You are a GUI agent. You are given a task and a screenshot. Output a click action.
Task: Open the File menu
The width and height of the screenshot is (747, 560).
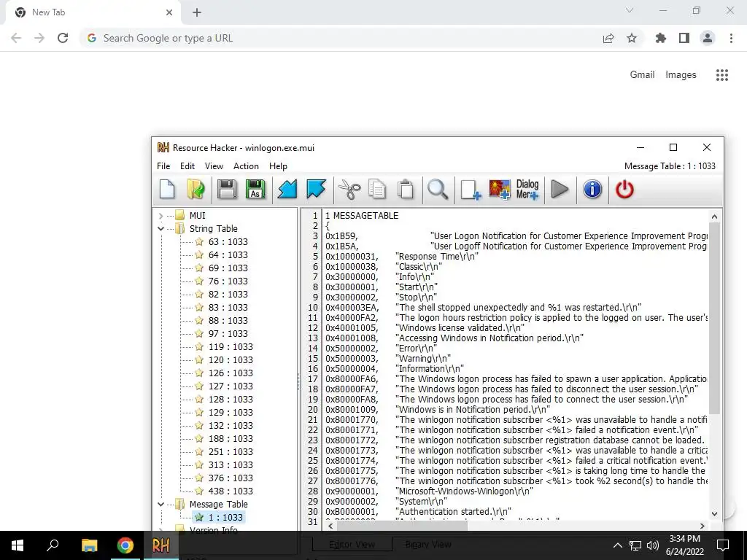pos(163,166)
